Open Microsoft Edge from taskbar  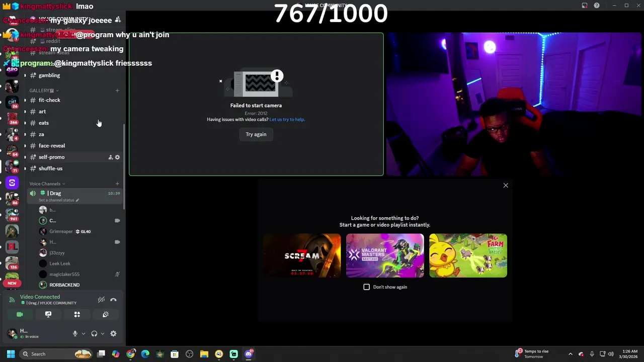point(145,354)
